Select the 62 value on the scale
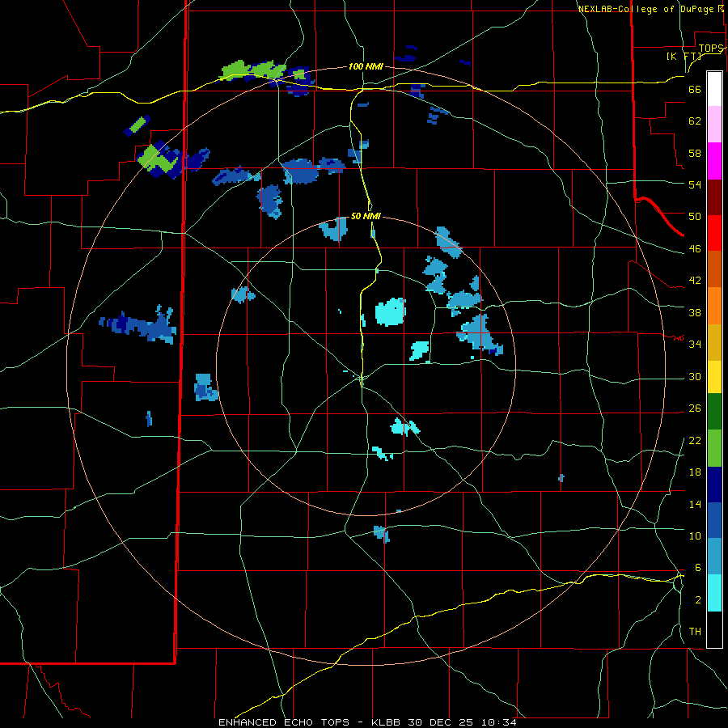Image resolution: width=728 pixels, height=728 pixels. 695,121
